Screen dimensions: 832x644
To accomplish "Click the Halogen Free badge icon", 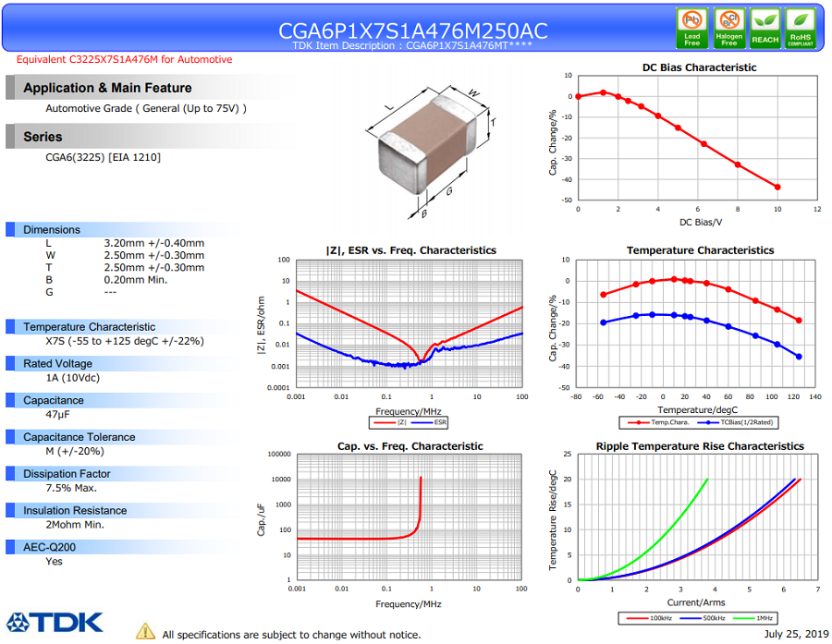I will [729, 28].
